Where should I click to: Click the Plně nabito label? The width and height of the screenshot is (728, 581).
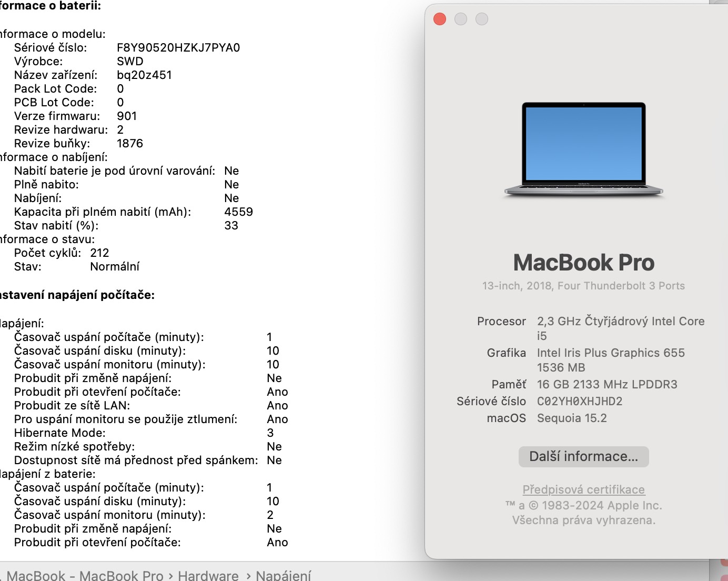(x=46, y=184)
